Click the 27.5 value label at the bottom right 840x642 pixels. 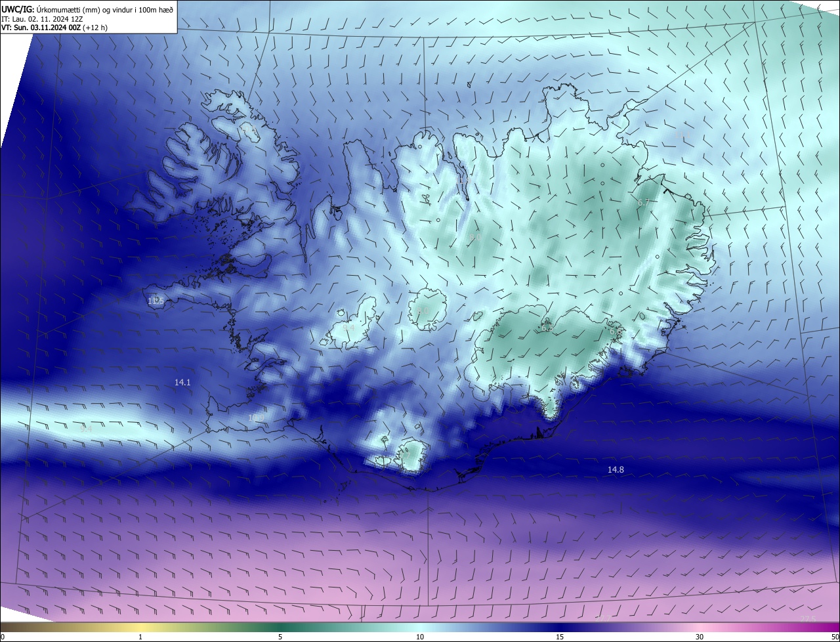[x=808, y=618]
